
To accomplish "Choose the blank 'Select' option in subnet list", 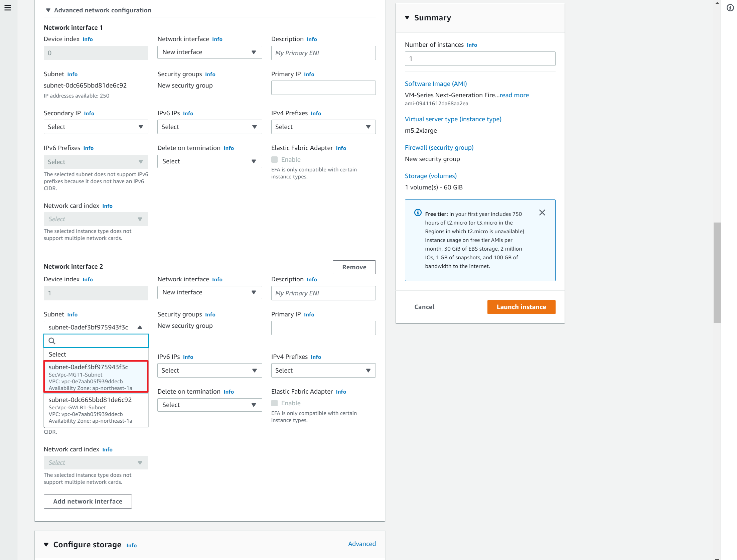I will pyautogui.click(x=96, y=355).
